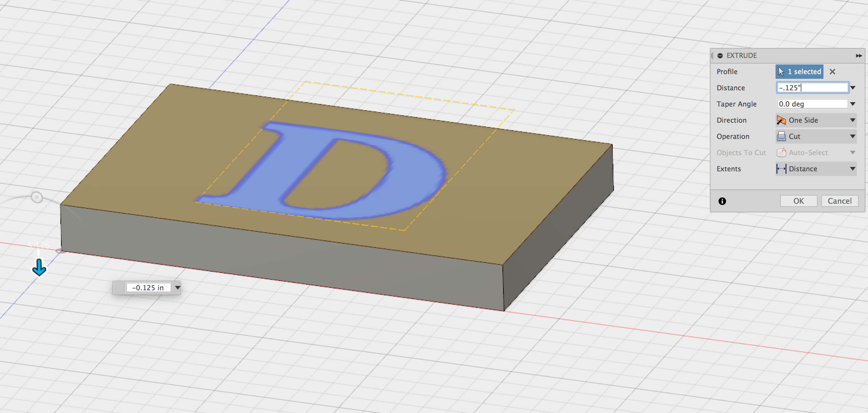Click the info icon in Extrude dialog
Image resolution: width=868 pixels, height=413 pixels.
722,201
